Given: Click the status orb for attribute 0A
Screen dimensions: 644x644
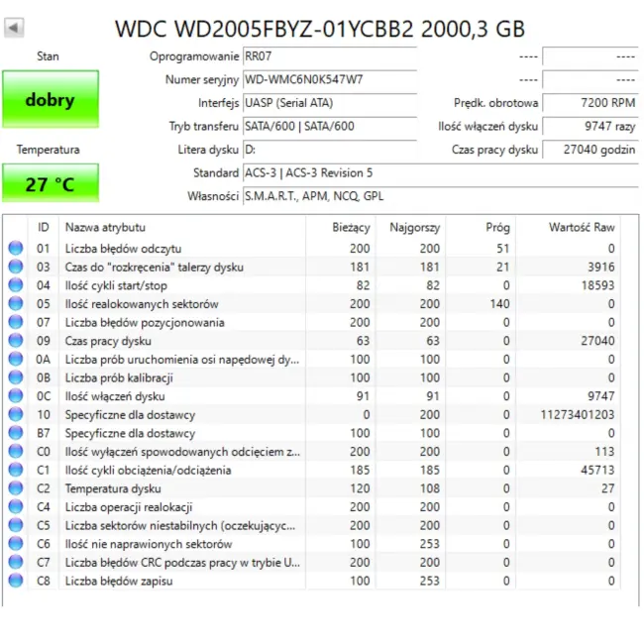Looking at the screenshot, I should (x=16, y=359).
